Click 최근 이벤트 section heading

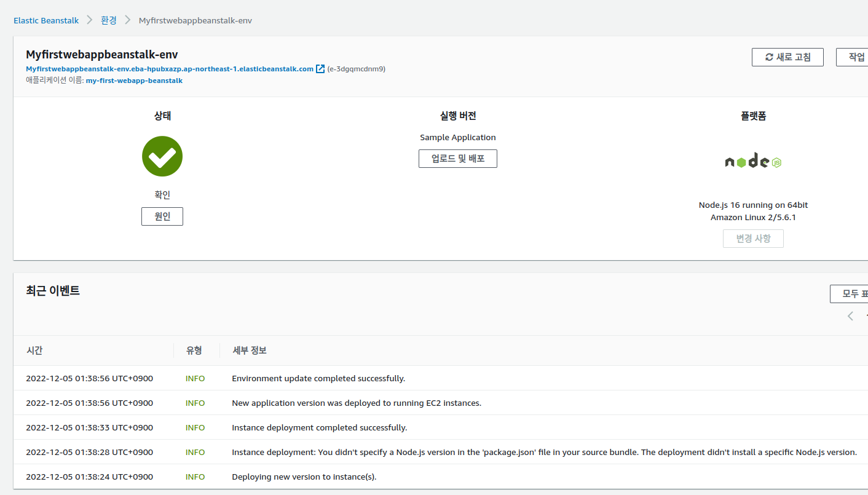coord(53,291)
